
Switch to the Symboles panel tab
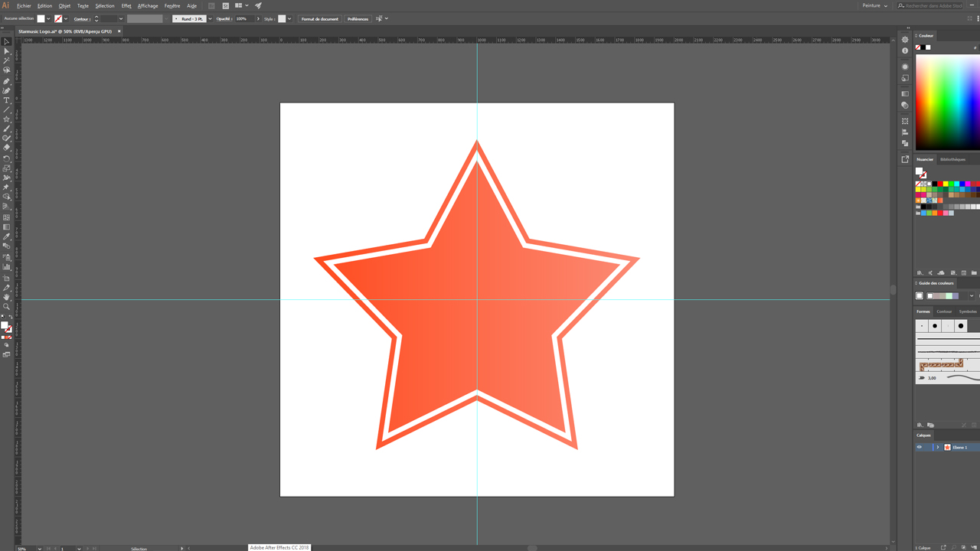pos(968,311)
